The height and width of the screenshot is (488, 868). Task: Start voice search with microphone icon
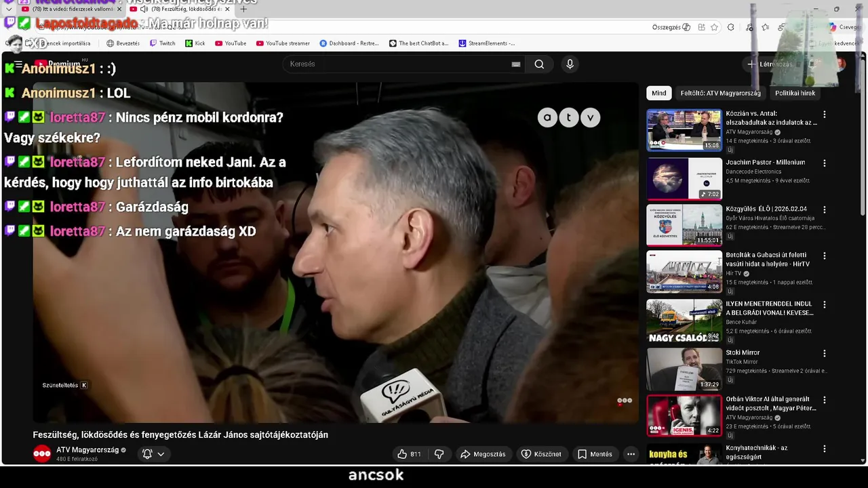pos(570,64)
